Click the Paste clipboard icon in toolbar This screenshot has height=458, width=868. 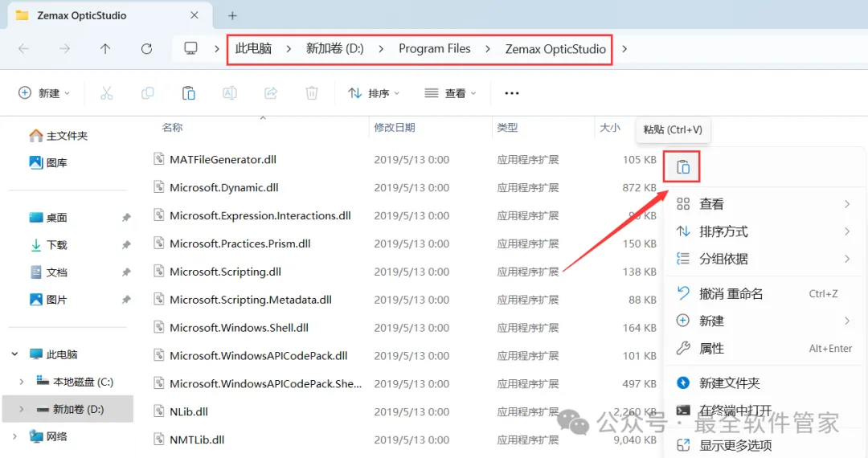click(x=189, y=93)
